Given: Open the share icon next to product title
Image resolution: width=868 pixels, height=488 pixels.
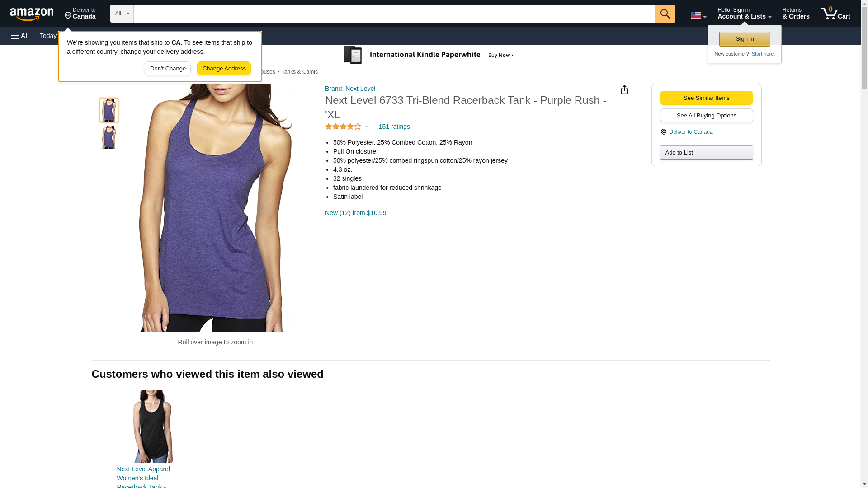Looking at the screenshot, I should coord(624,90).
